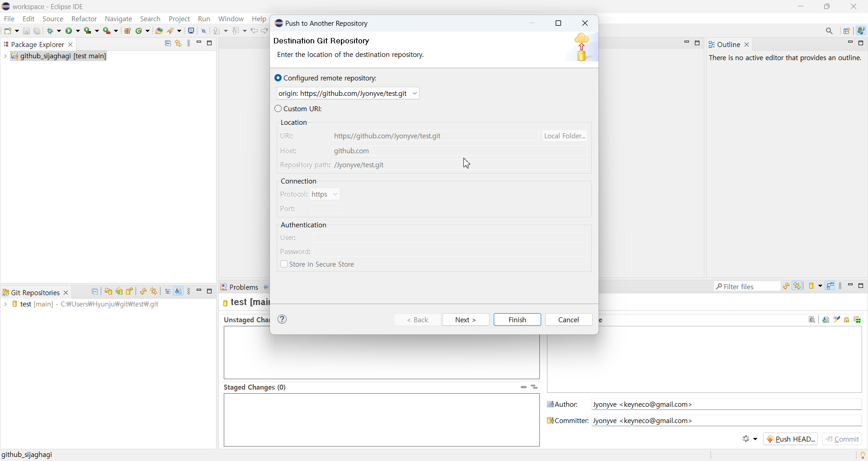Click the Create new Git repository icon
868x461 pixels.
point(130,292)
